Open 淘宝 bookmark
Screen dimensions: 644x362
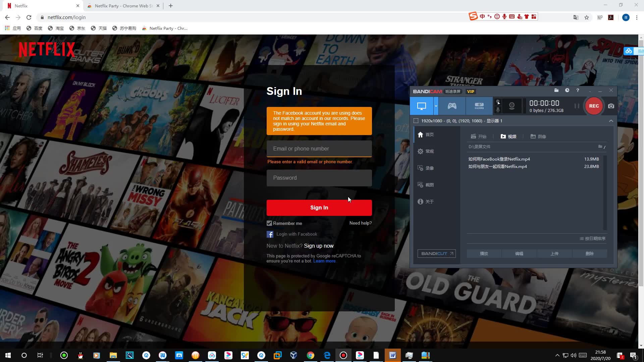tap(56, 28)
